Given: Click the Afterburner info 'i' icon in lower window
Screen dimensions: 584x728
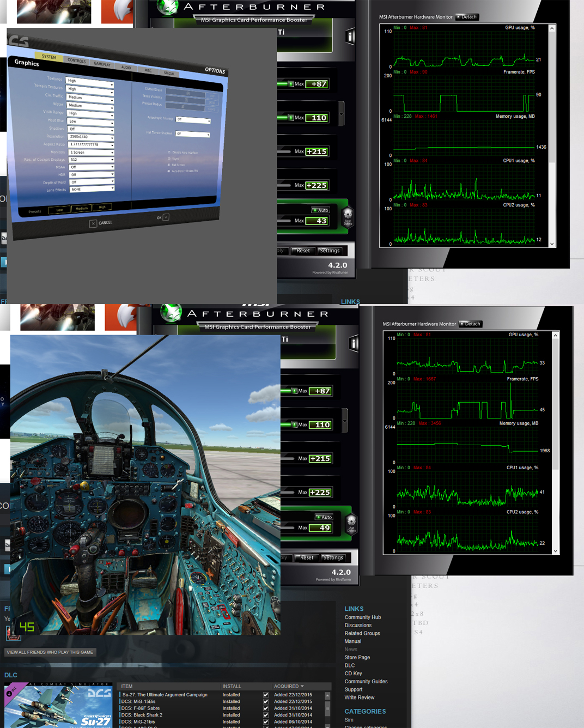Looking at the screenshot, I should coord(354,343).
